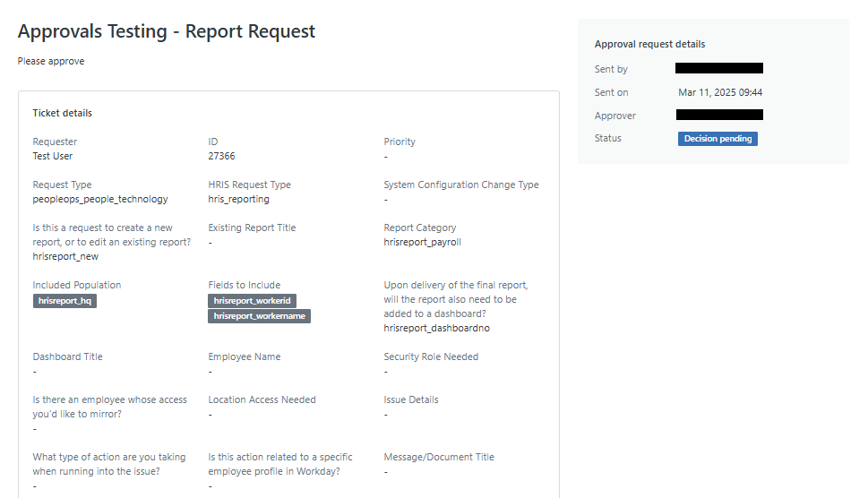The image size is (868, 498).
Task: Click the hrisreport_new value
Action: [x=65, y=256]
